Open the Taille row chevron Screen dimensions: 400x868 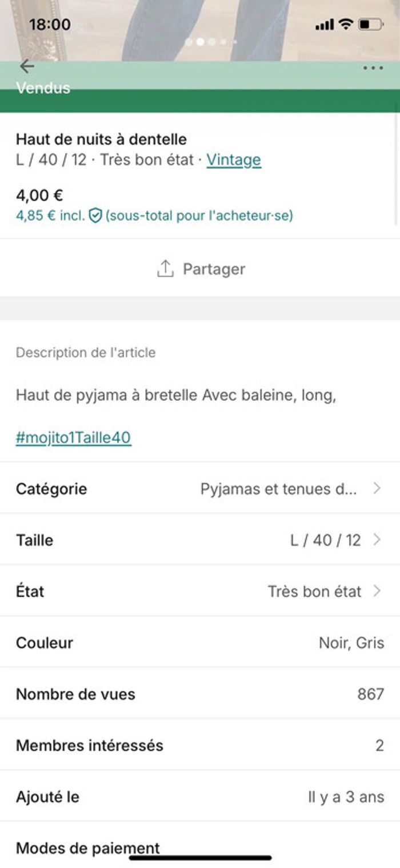tap(377, 540)
